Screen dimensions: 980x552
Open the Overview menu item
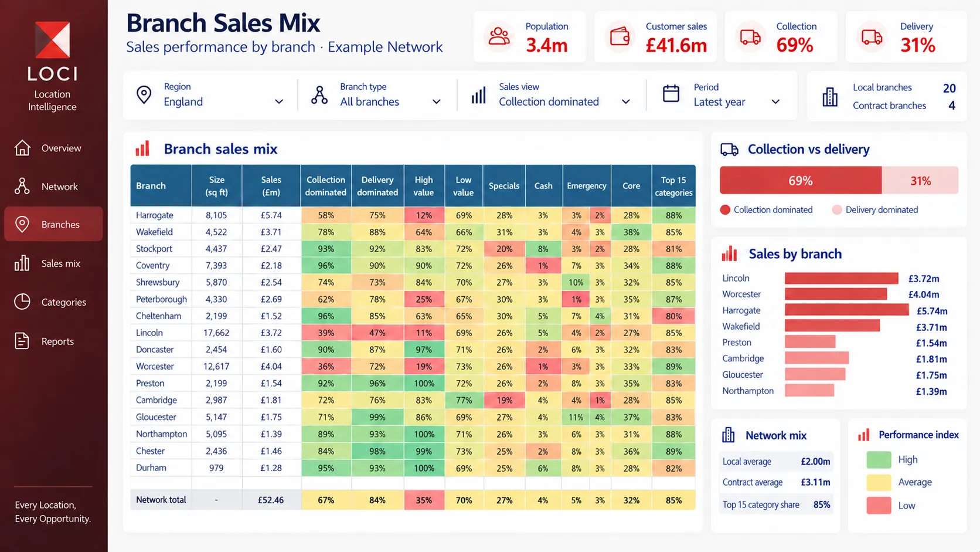(x=53, y=148)
